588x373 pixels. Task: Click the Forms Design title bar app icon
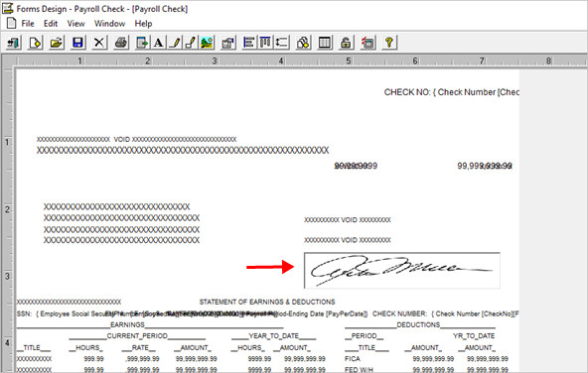(x=8, y=8)
